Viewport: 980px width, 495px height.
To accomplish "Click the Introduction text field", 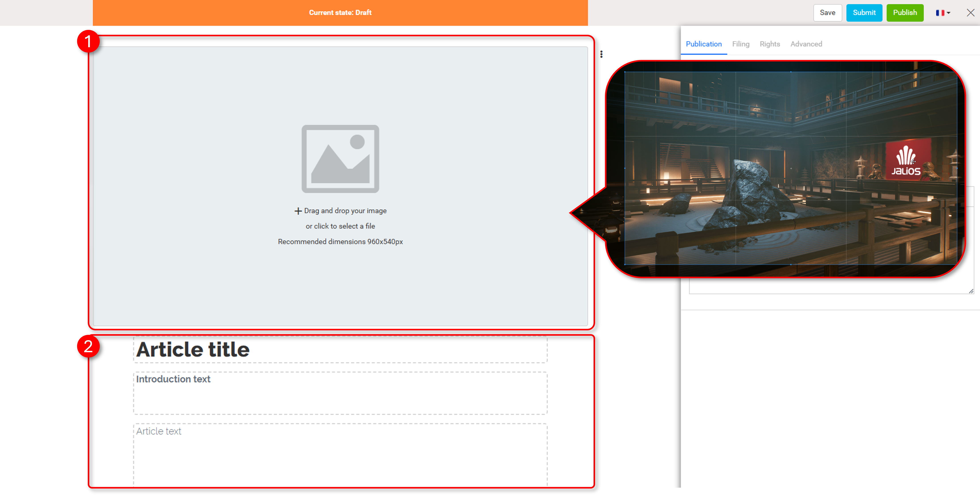I will 340,393.
